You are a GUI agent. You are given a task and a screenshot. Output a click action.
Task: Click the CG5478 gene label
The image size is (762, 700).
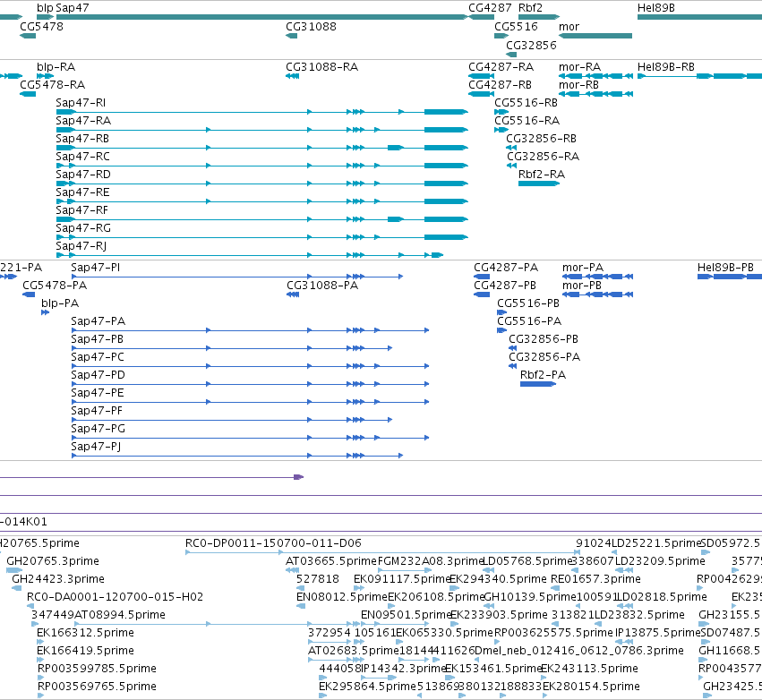[x=41, y=26]
